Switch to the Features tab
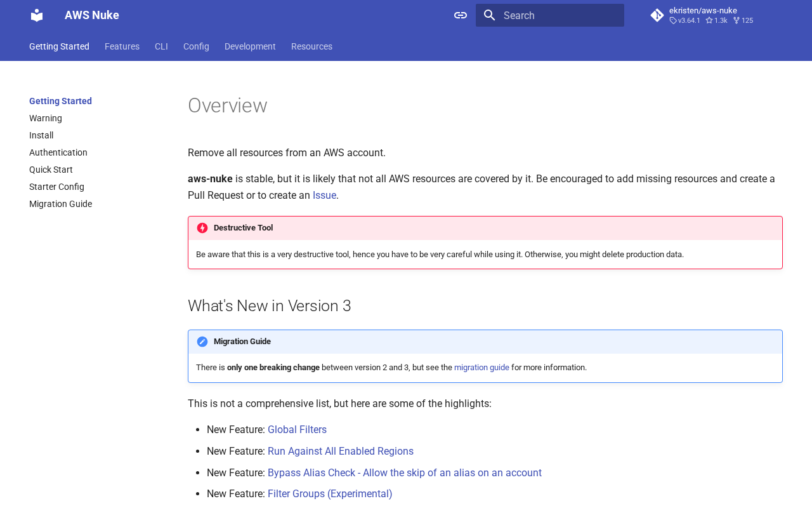The width and height of the screenshot is (812, 508). coord(122,46)
